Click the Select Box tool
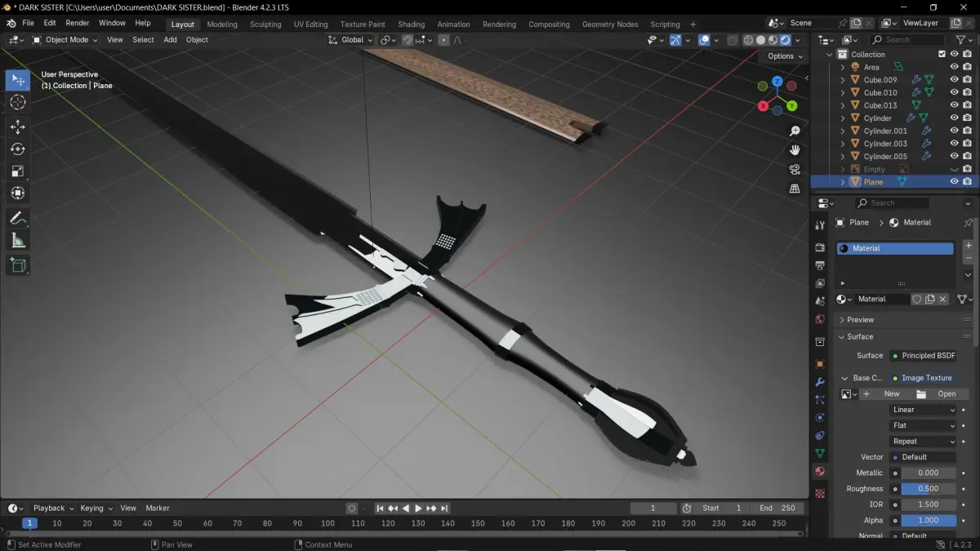 coord(18,80)
